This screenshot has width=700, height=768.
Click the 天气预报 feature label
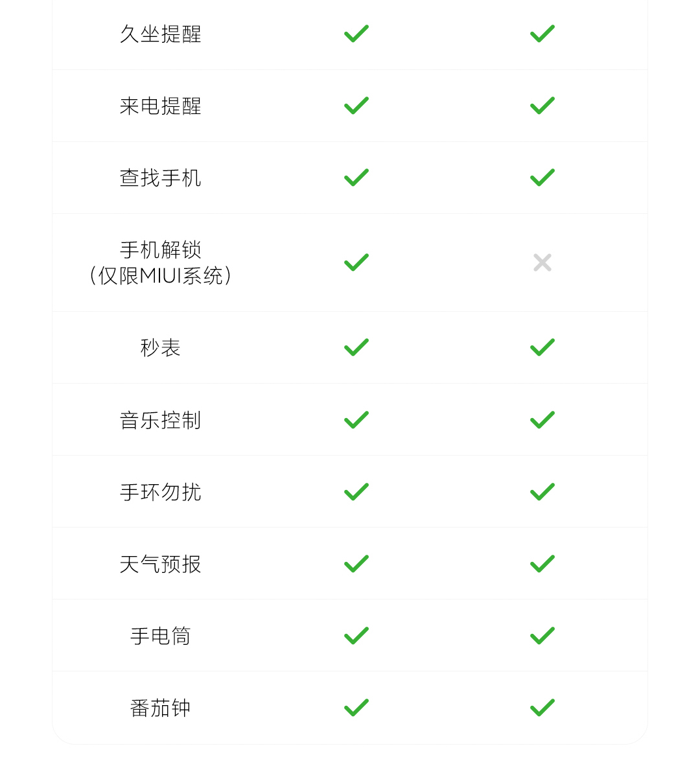[160, 564]
